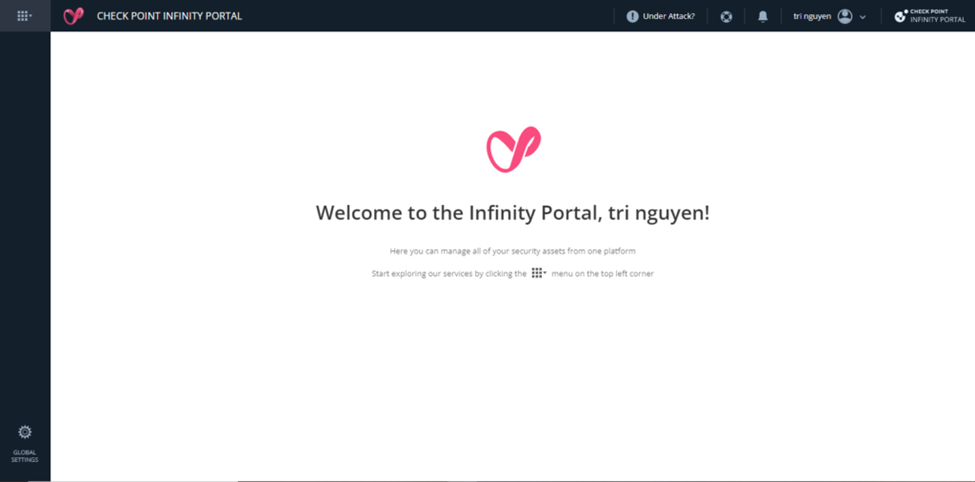
Task: Click the pink Infinity logo in header
Action: 73,16
